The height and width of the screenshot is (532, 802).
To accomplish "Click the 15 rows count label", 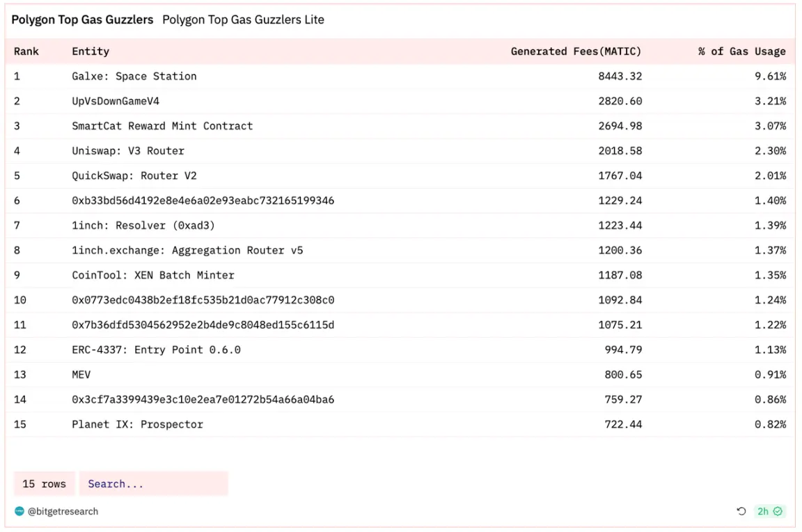I will point(44,484).
